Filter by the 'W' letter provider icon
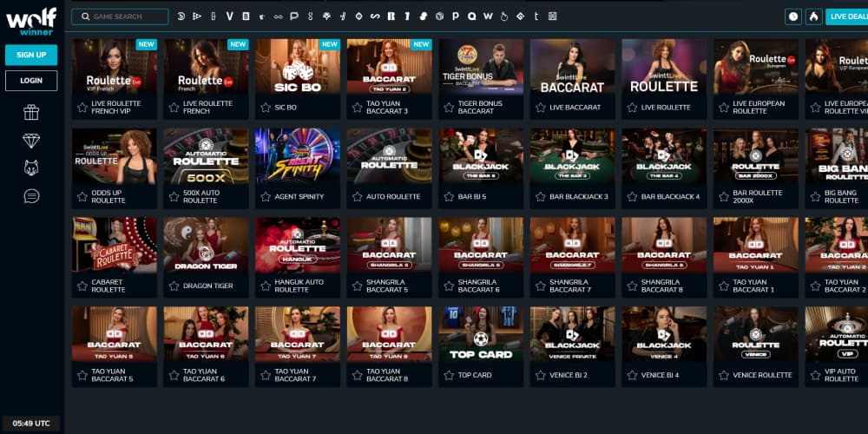868x434 pixels. pyautogui.click(x=488, y=16)
